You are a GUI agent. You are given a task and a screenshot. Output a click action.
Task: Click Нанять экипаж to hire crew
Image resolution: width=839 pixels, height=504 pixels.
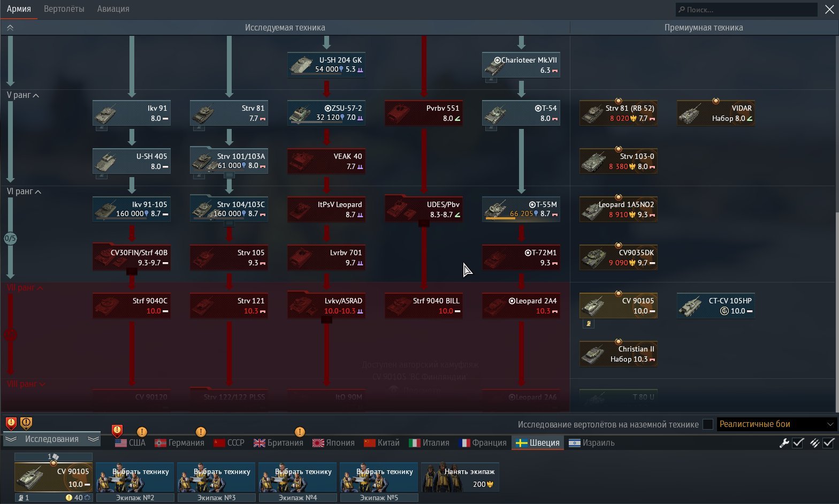point(460,477)
